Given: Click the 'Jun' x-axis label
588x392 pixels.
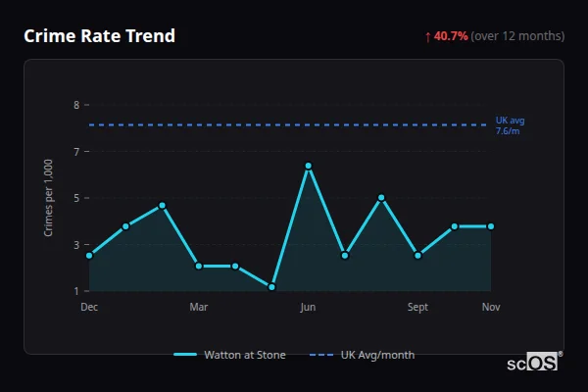Looking at the screenshot, I should pyautogui.click(x=308, y=307).
